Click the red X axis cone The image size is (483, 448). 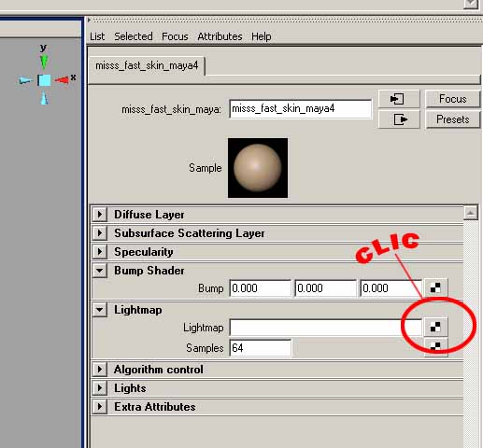pos(62,80)
